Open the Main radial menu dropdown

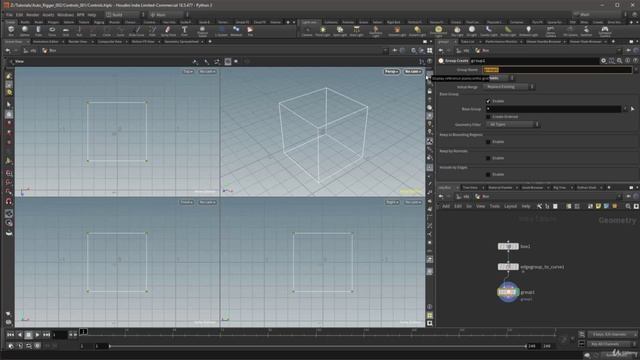pos(169,15)
